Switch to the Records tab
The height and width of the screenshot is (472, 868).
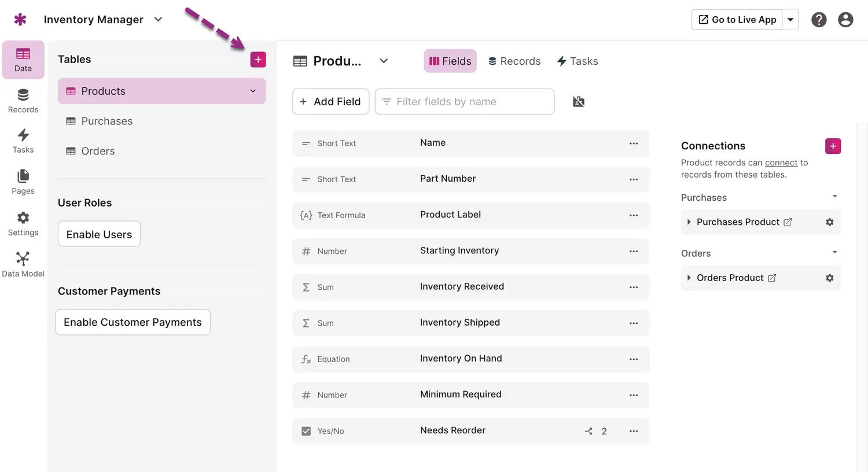514,61
